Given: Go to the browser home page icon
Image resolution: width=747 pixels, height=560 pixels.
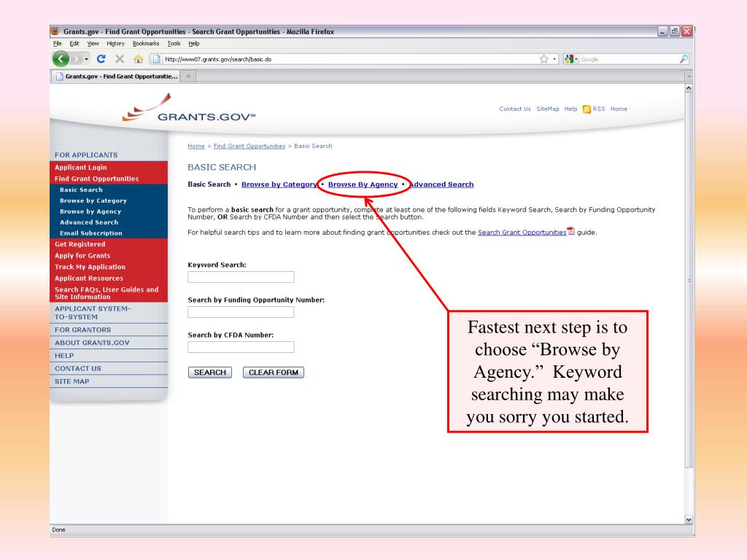Looking at the screenshot, I should click(138, 59).
